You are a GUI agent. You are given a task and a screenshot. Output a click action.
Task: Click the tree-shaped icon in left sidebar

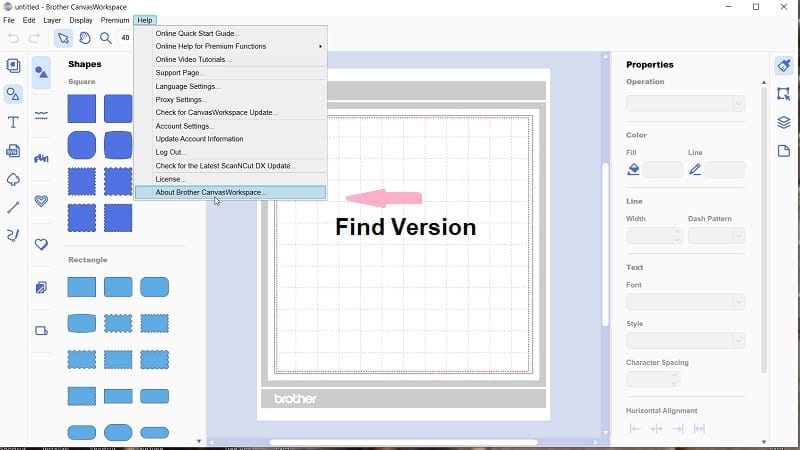tap(13, 179)
